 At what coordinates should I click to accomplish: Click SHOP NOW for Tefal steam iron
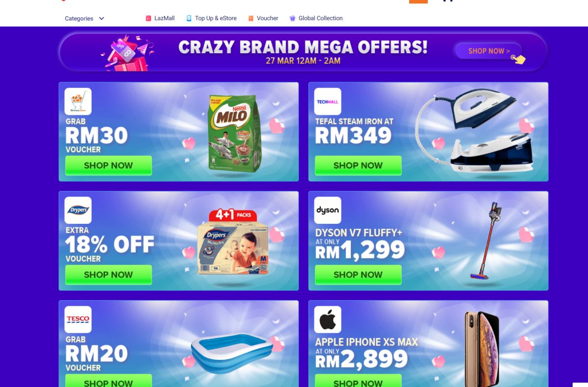pyautogui.click(x=358, y=166)
